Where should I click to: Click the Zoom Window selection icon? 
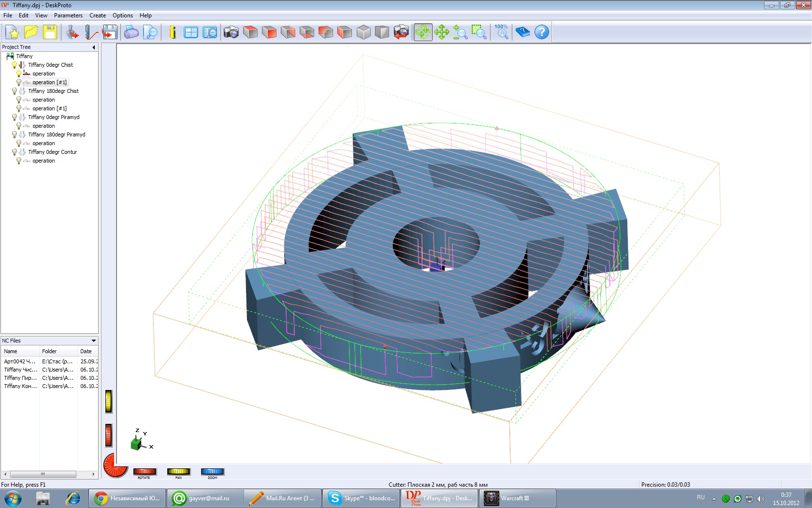478,32
